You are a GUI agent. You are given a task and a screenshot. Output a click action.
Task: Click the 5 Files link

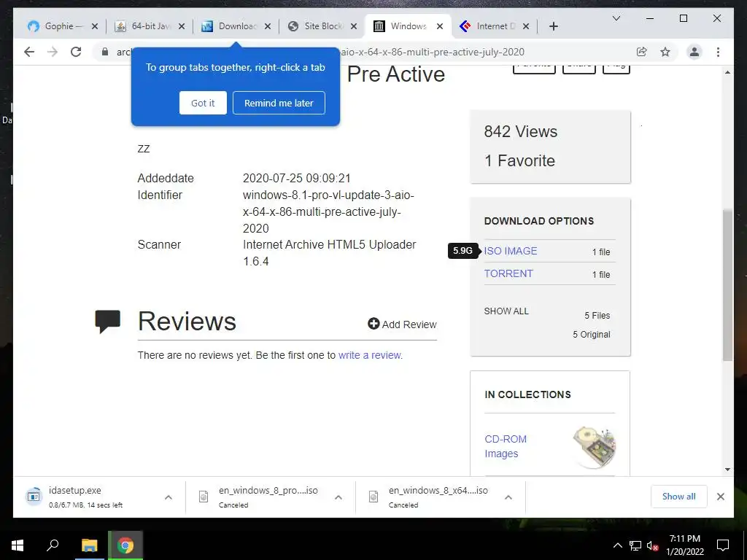597,315
